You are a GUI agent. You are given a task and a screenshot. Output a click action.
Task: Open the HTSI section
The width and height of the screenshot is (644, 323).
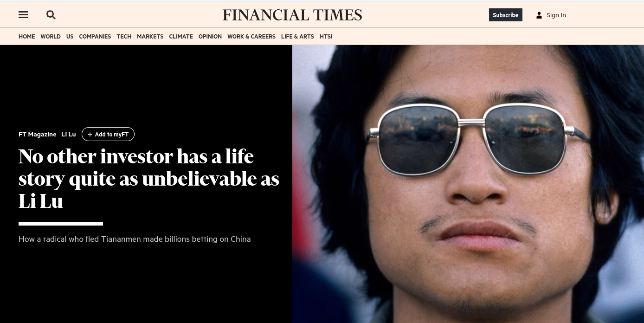tap(326, 36)
